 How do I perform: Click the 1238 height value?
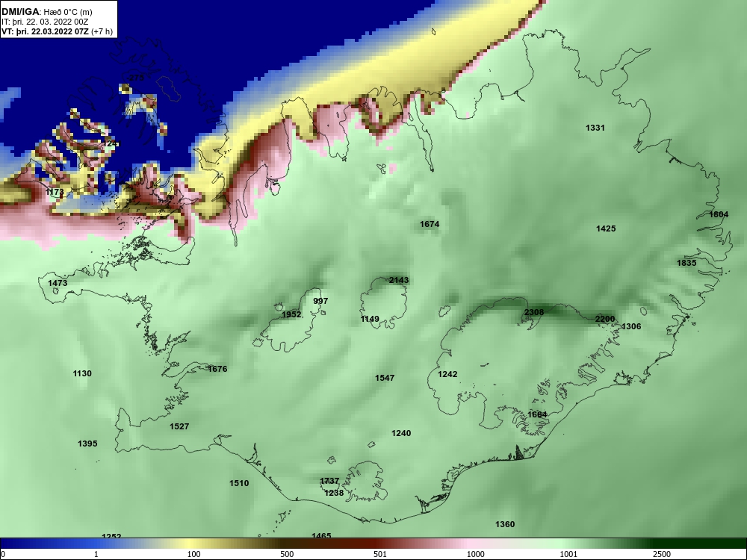pos(334,493)
